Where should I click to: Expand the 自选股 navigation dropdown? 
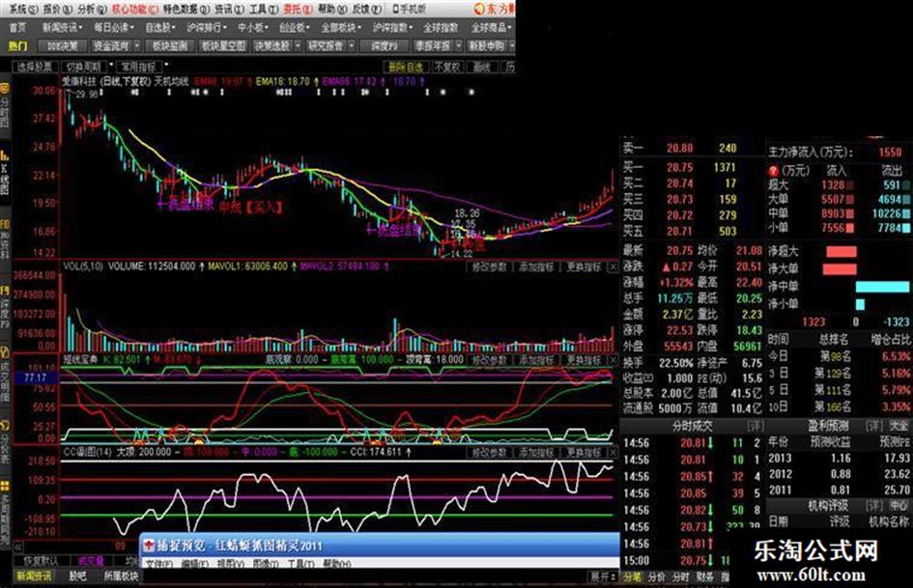(x=160, y=27)
